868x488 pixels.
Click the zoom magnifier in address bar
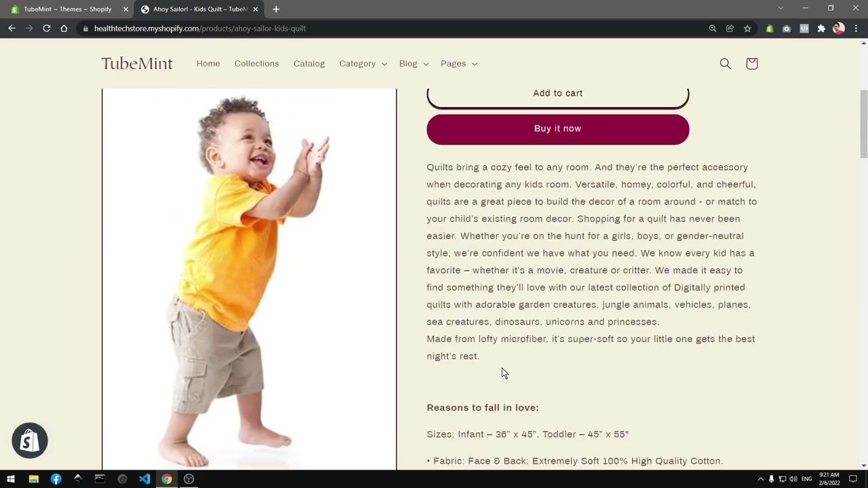click(x=712, y=28)
